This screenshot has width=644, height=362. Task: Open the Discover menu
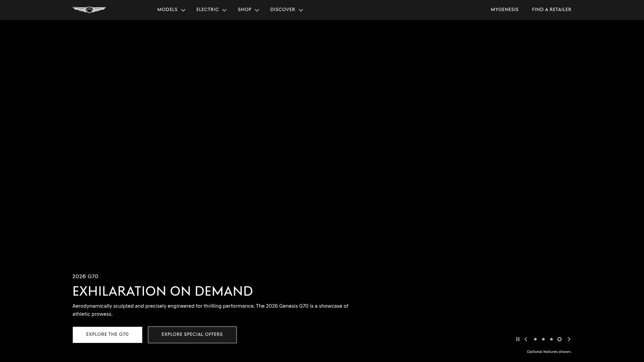pyautogui.click(x=283, y=10)
